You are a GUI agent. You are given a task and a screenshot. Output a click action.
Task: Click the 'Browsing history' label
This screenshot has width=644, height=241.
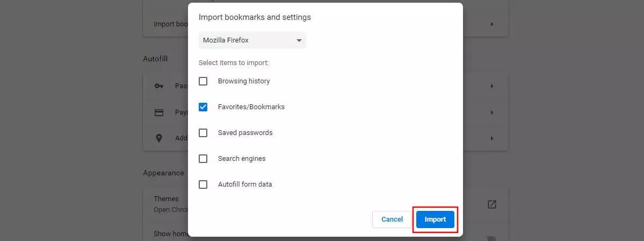click(x=244, y=81)
